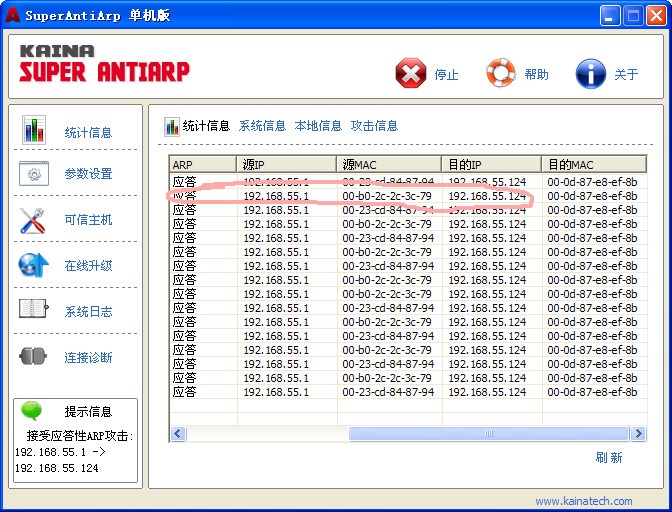This screenshot has height=512, width=672.
Task: Click the connector plug icon for 连接诊断
Action: pos(33,356)
